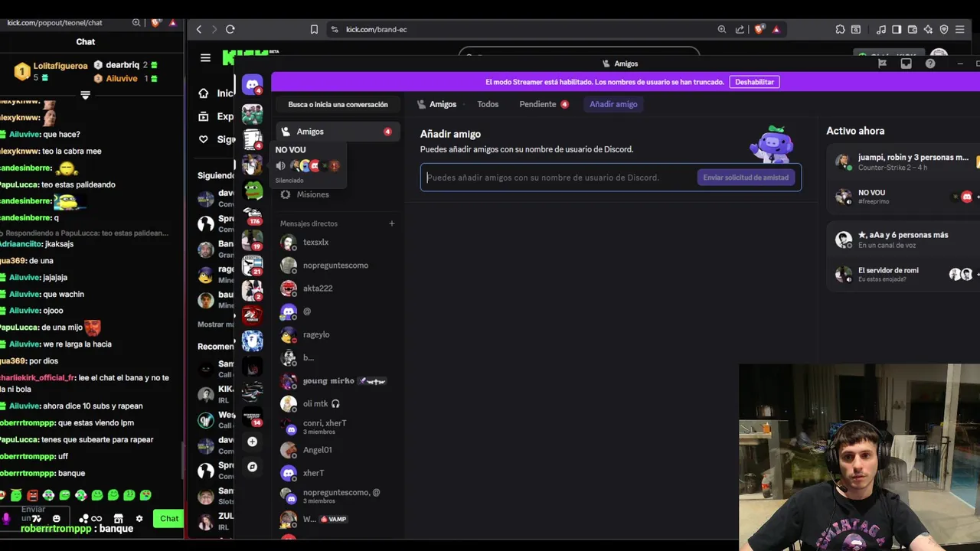The image size is (980, 551).
Task: Click Enviar solicitud de amistad button
Action: [x=746, y=178]
